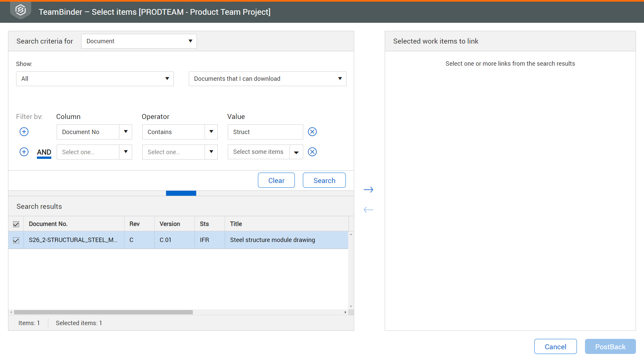Click the TeamBinder logo icon
This screenshot has width=644, height=362.
pos(20,11)
